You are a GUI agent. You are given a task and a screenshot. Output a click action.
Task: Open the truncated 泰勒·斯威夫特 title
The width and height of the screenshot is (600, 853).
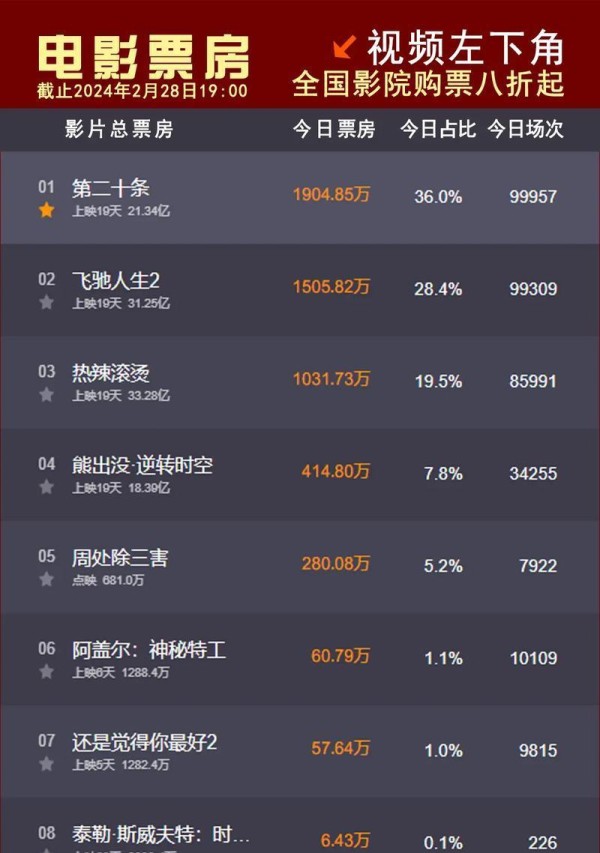click(x=161, y=834)
